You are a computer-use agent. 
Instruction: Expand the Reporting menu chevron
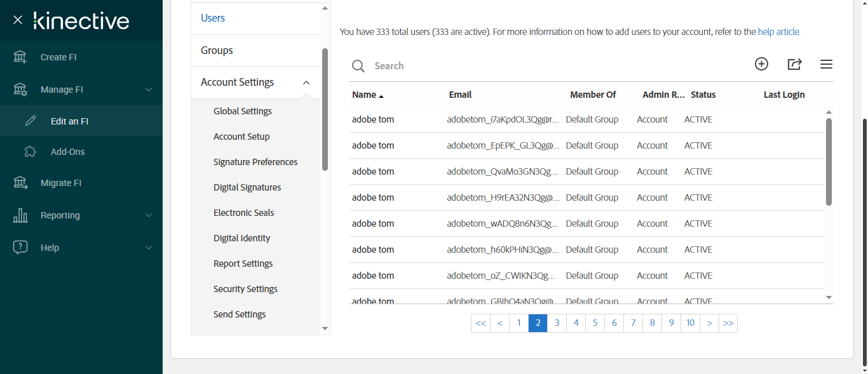coord(149,215)
